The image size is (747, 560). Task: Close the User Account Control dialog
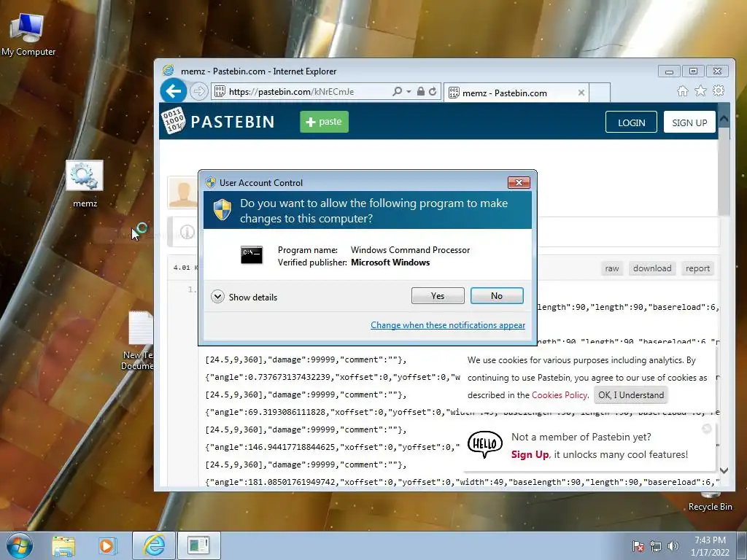(519, 182)
